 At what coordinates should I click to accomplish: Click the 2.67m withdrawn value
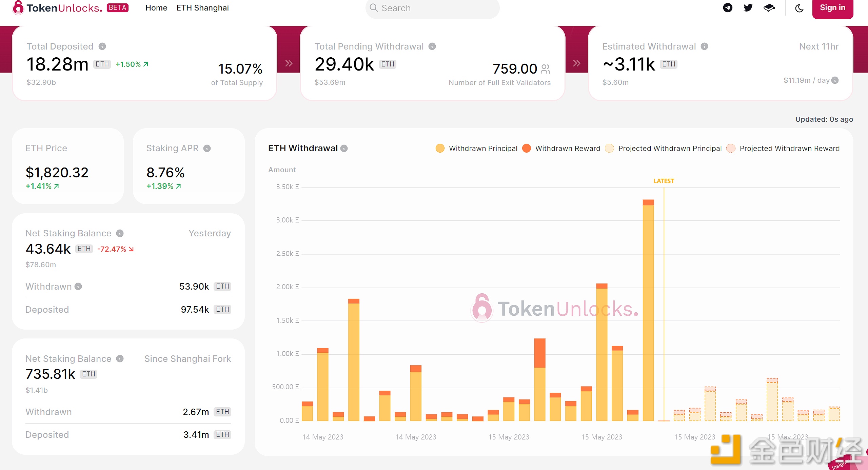(x=196, y=412)
